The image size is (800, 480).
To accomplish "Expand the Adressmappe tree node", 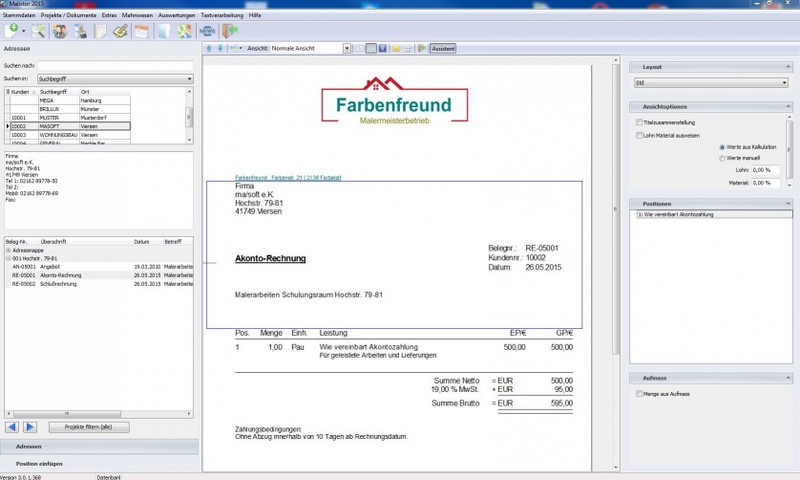I will (x=8, y=250).
